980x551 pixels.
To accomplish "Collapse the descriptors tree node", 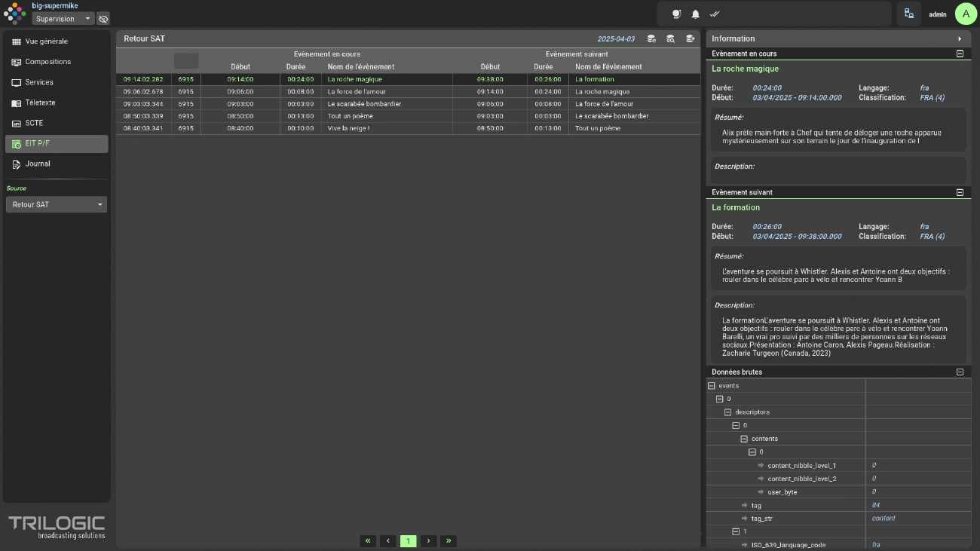I will (728, 412).
